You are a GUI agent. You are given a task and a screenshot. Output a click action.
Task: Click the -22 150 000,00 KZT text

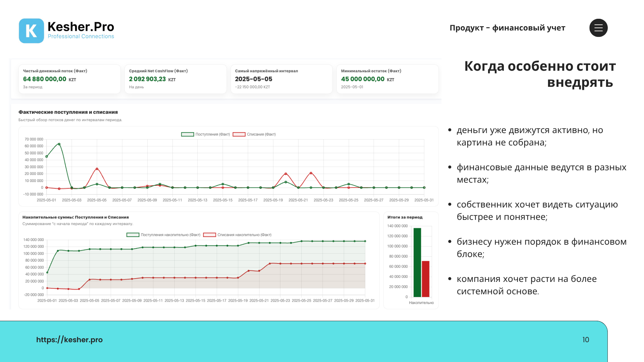pos(252,87)
